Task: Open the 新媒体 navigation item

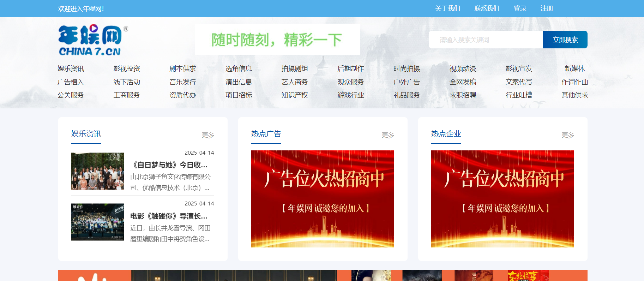Action: click(574, 68)
